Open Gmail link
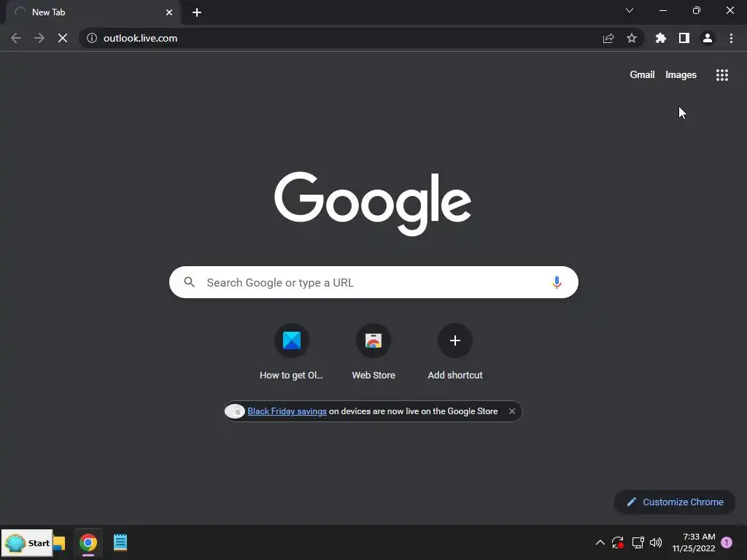The height and width of the screenshot is (560, 747). click(x=642, y=75)
